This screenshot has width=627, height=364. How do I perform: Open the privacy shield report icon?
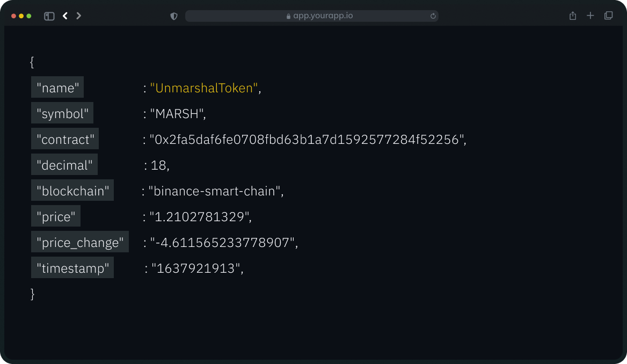(x=174, y=16)
